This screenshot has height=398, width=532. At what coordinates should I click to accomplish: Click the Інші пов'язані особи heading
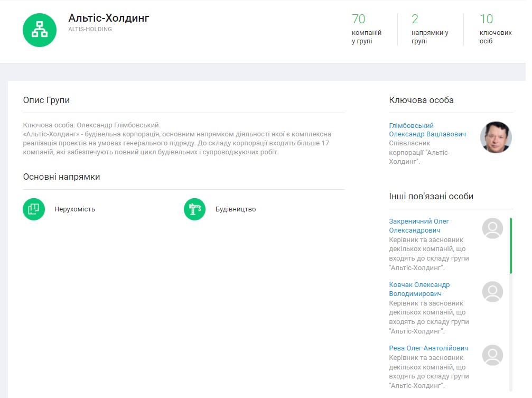click(431, 197)
